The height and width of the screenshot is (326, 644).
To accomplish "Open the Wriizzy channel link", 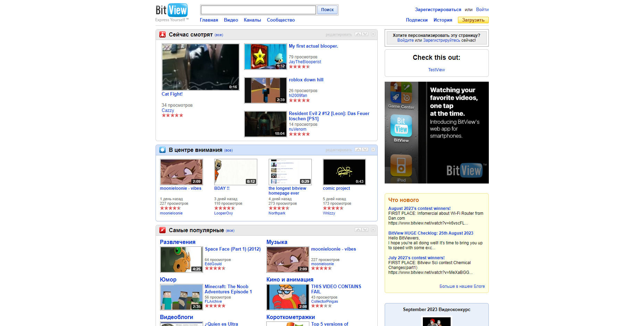I will [x=329, y=213].
